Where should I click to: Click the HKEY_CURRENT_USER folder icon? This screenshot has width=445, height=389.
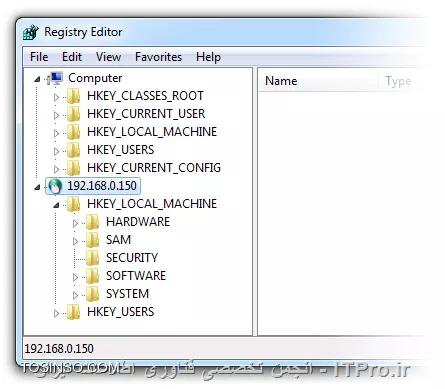pos(73,114)
